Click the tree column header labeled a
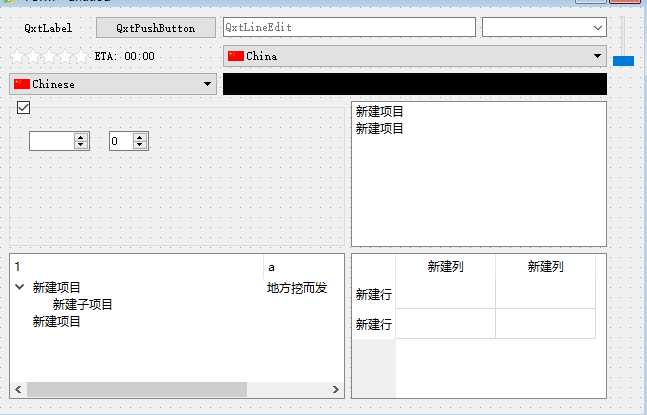 [304, 267]
